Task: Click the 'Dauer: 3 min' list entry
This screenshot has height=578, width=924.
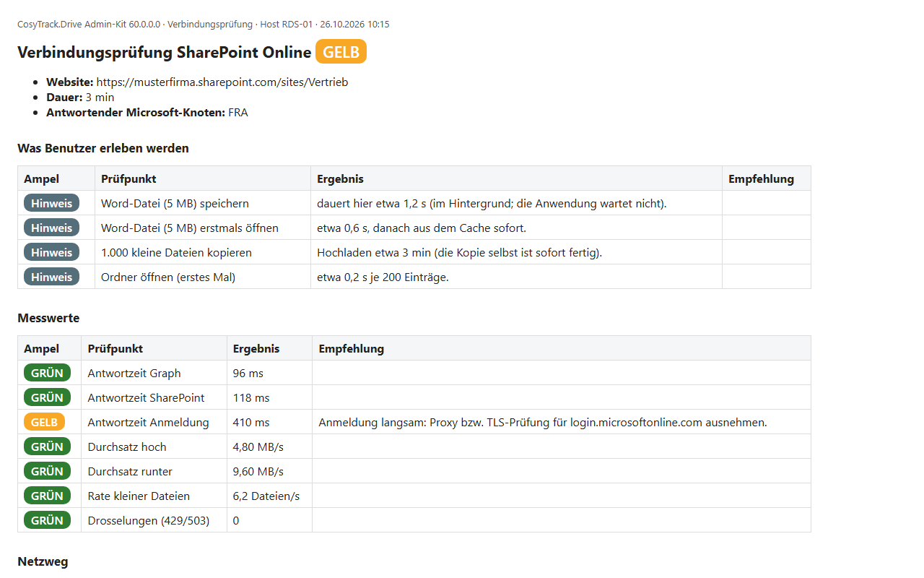Action: [80, 98]
